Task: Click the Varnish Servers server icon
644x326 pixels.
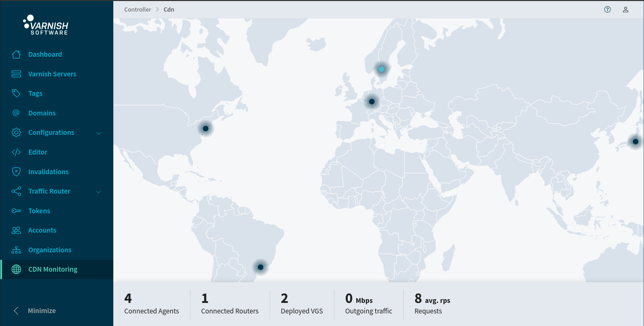Action: (x=16, y=74)
